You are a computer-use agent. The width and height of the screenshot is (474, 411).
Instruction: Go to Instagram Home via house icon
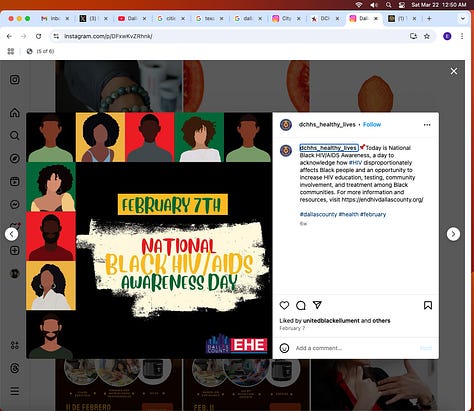(x=15, y=113)
